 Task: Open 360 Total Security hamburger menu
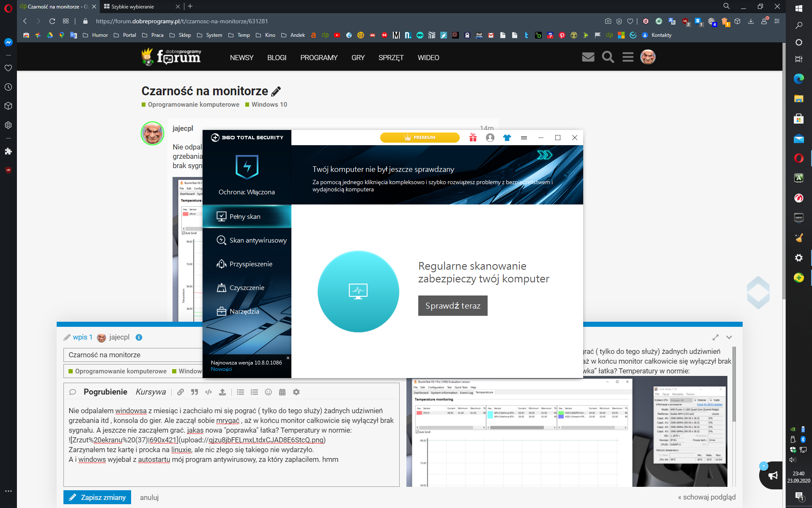point(524,138)
